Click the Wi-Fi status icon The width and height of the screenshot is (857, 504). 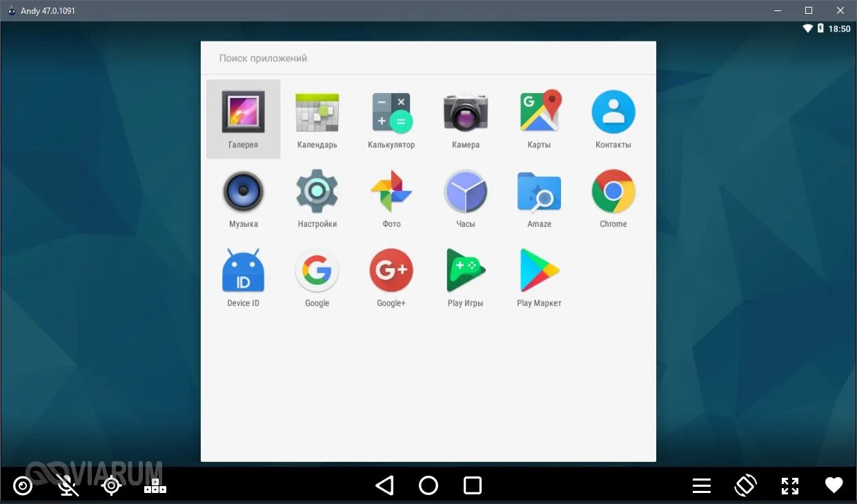pyautogui.click(x=807, y=29)
